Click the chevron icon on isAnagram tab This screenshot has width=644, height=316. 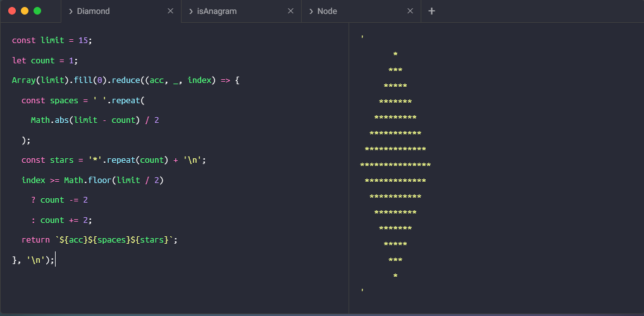point(190,11)
